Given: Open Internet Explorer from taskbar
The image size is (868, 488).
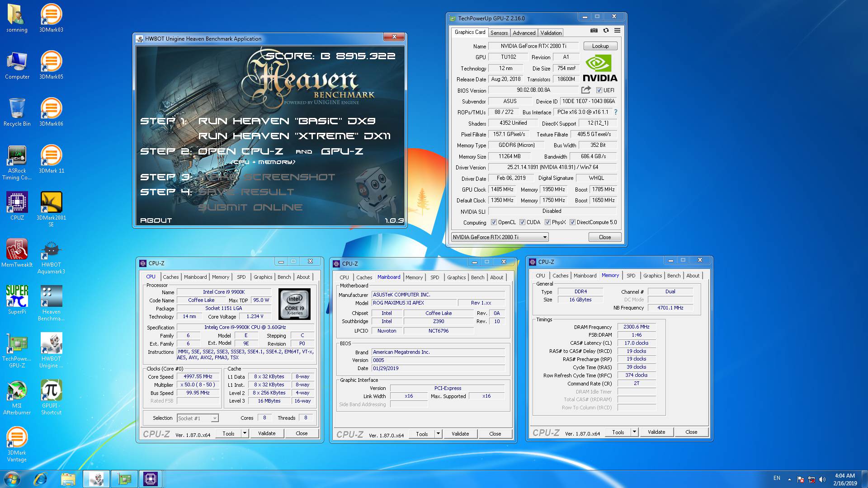Looking at the screenshot, I should [40, 479].
